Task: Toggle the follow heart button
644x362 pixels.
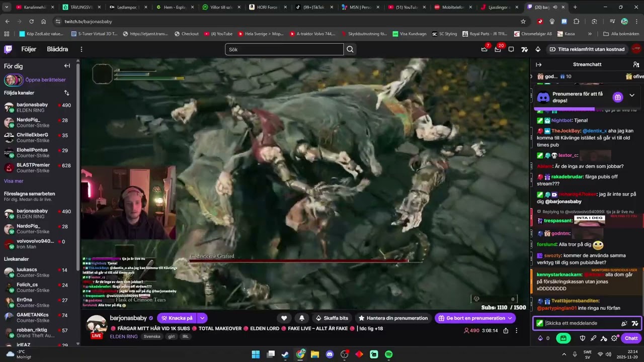Action: 284,318
